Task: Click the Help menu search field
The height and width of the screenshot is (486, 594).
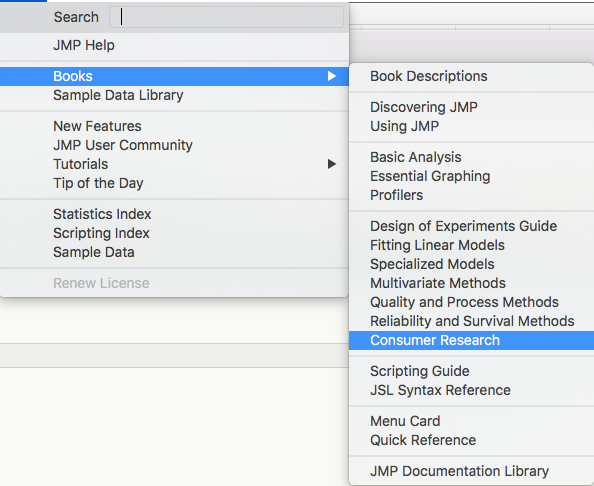Action: pos(226,17)
